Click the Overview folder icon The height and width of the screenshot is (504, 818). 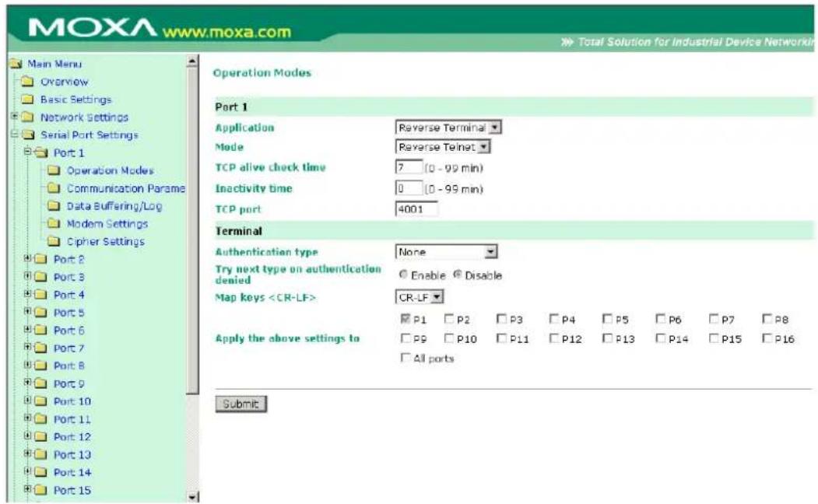[x=27, y=82]
